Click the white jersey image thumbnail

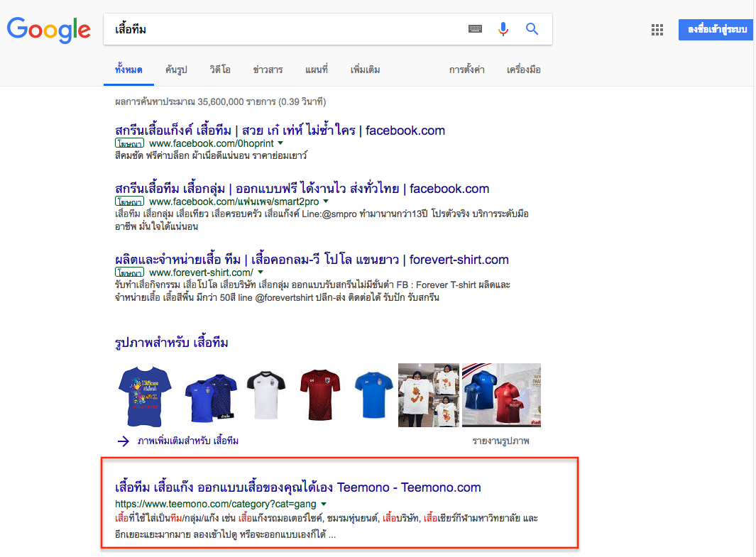click(266, 393)
